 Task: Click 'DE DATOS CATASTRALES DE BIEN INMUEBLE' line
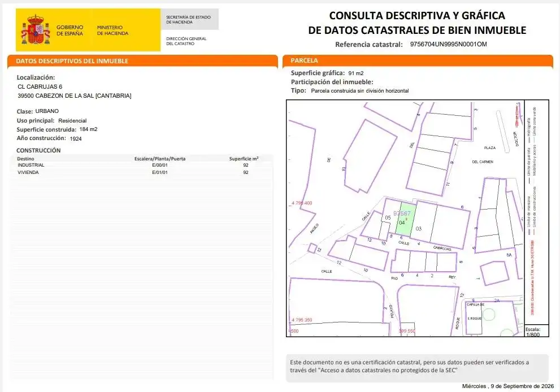click(x=417, y=31)
